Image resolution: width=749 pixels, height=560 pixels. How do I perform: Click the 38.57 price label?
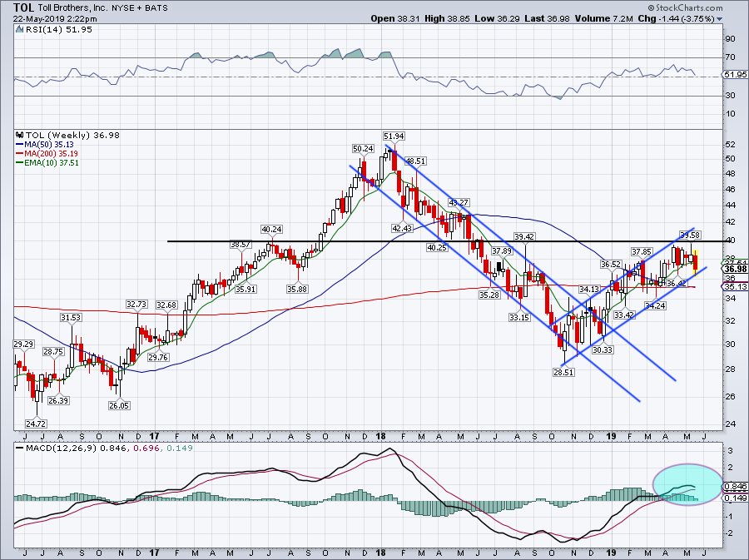(241, 244)
